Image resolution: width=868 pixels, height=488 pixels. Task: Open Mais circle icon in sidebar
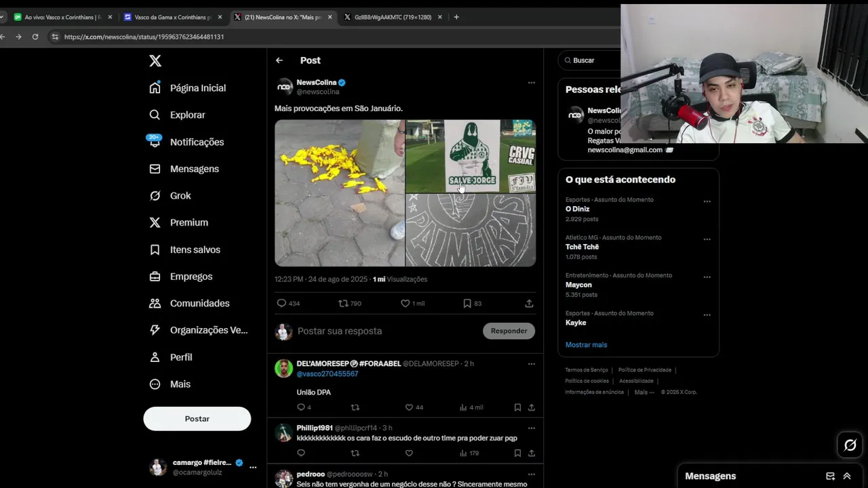(155, 384)
